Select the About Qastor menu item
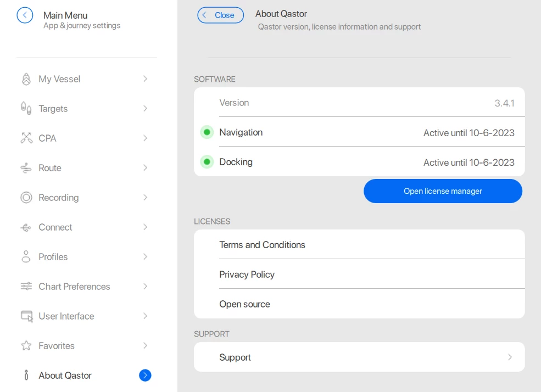 pyautogui.click(x=64, y=375)
